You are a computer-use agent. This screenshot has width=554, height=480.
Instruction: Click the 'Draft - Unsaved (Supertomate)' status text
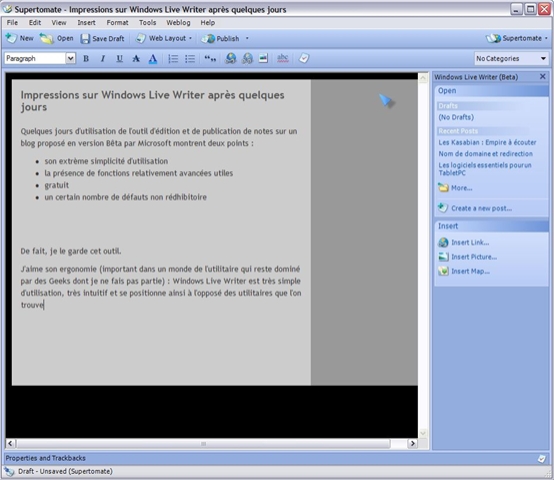65,472
